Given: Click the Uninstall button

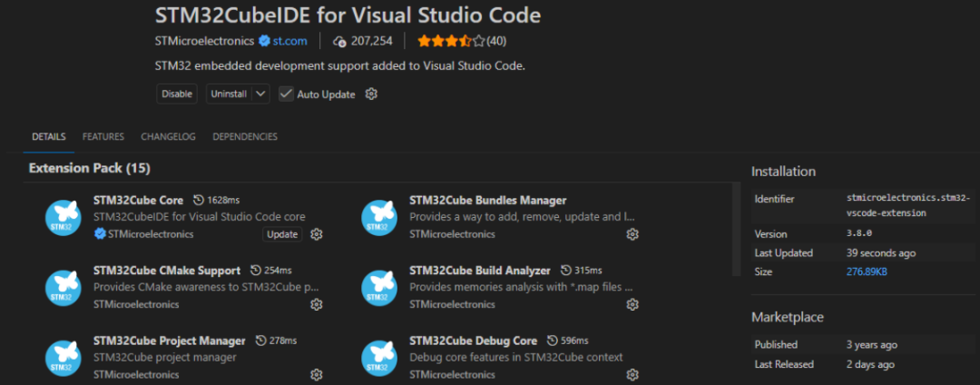Looking at the screenshot, I should (229, 94).
